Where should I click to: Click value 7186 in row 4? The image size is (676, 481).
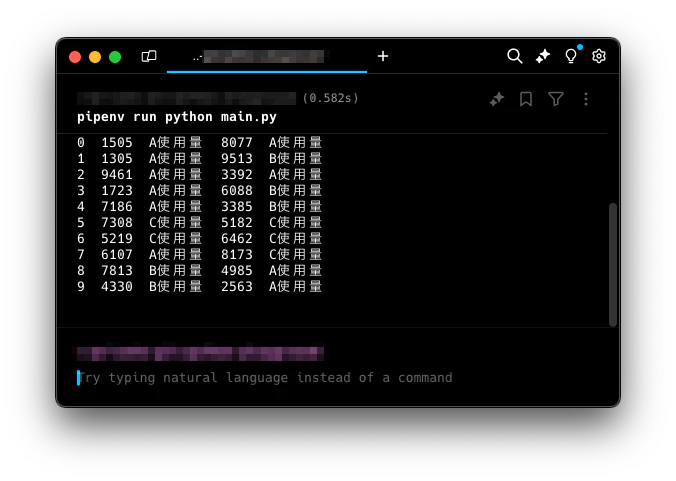(117, 206)
